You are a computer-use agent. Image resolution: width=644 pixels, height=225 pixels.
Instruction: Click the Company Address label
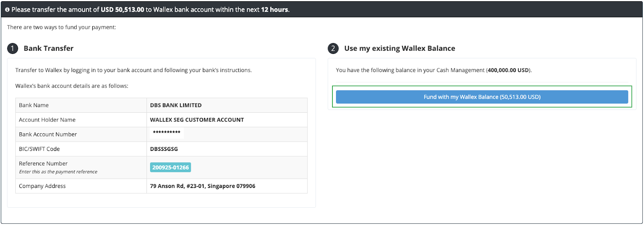tap(42, 186)
